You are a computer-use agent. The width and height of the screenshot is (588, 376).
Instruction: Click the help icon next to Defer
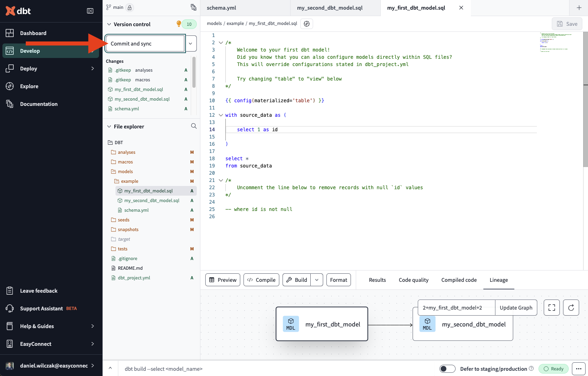(x=531, y=368)
